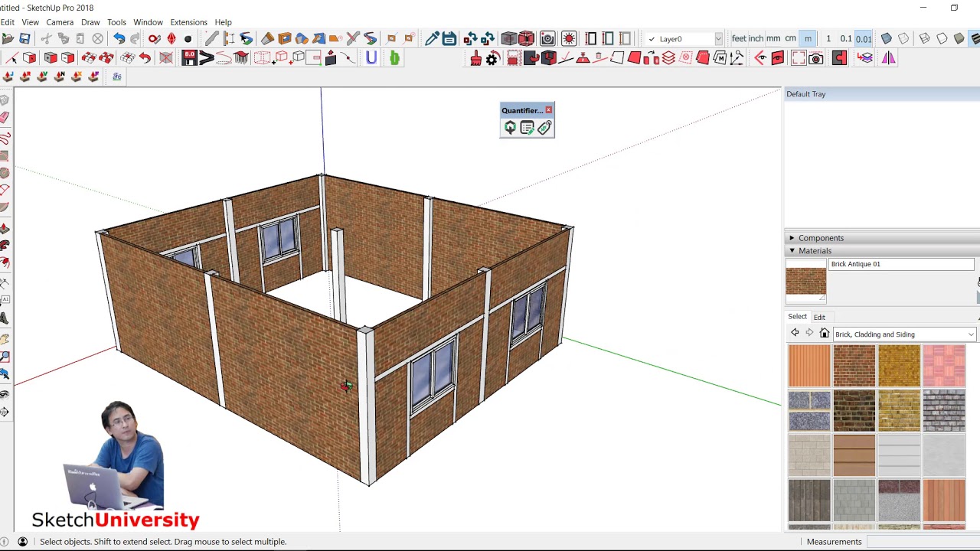Click the materials home button
The image size is (980, 551).
825,334
